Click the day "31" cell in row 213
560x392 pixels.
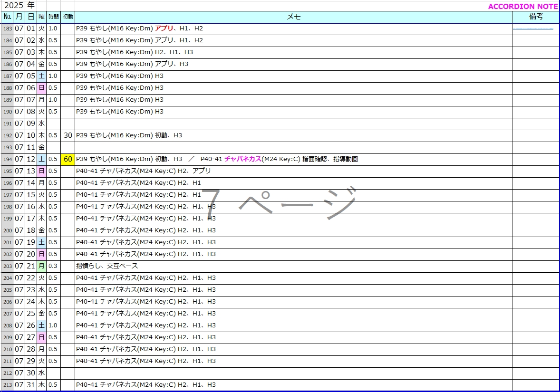click(31, 385)
